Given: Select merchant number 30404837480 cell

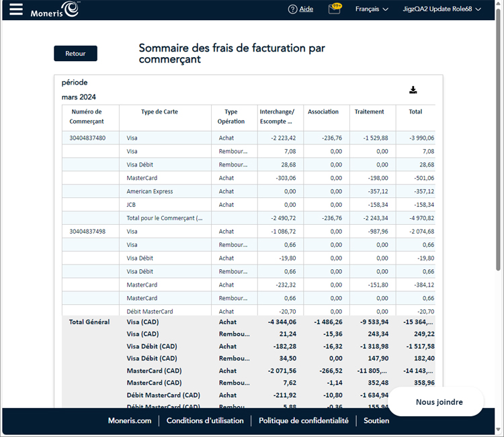Looking at the screenshot, I should [x=87, y=138].
